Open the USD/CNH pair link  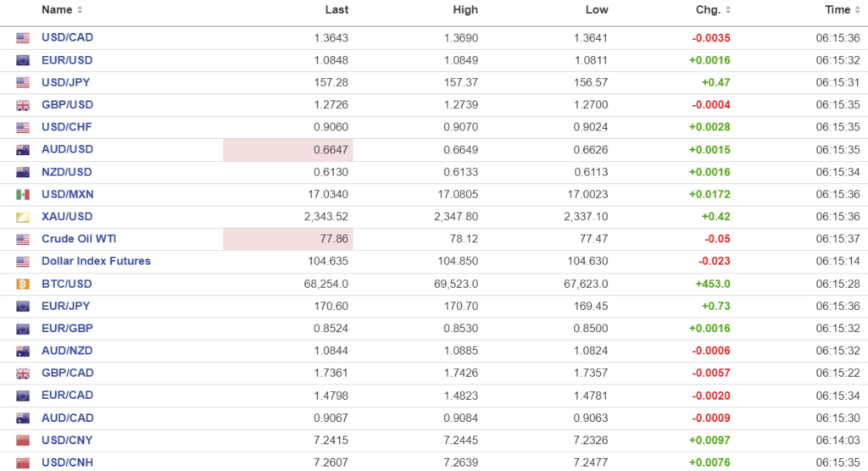coord(67,462)
